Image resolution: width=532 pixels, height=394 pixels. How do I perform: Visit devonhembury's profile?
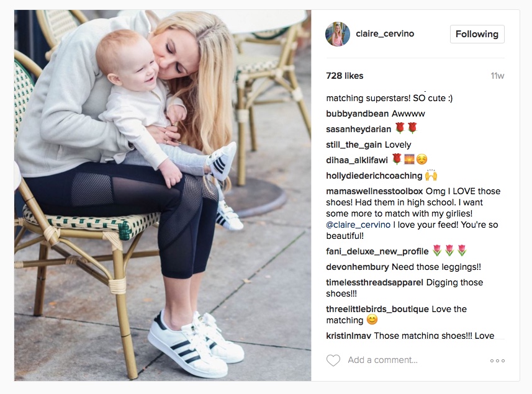pos(358,267)
